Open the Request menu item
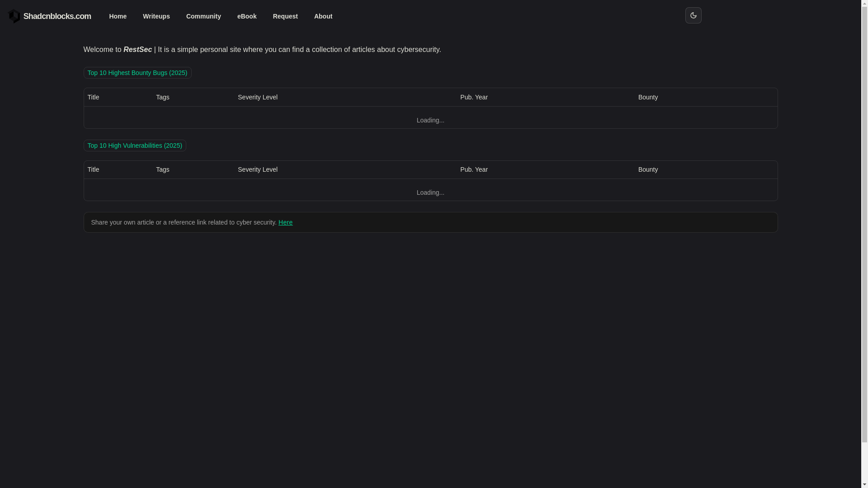 285,16
